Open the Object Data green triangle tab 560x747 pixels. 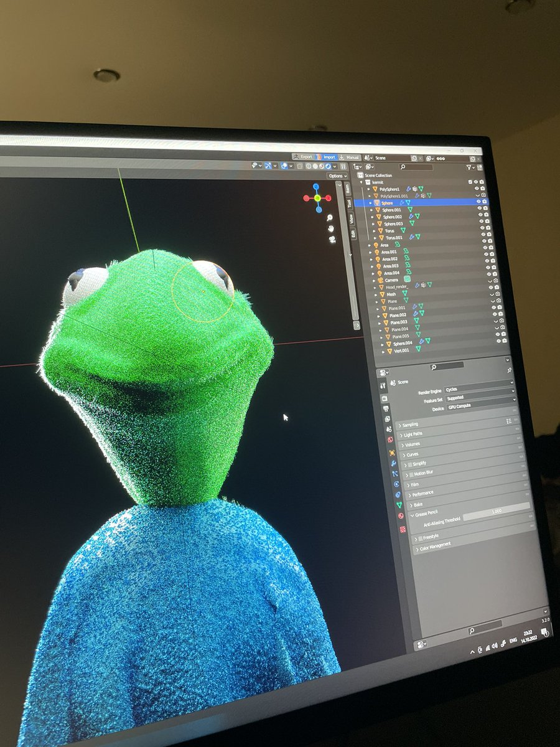pyautogui.click(x=399, y=505)
